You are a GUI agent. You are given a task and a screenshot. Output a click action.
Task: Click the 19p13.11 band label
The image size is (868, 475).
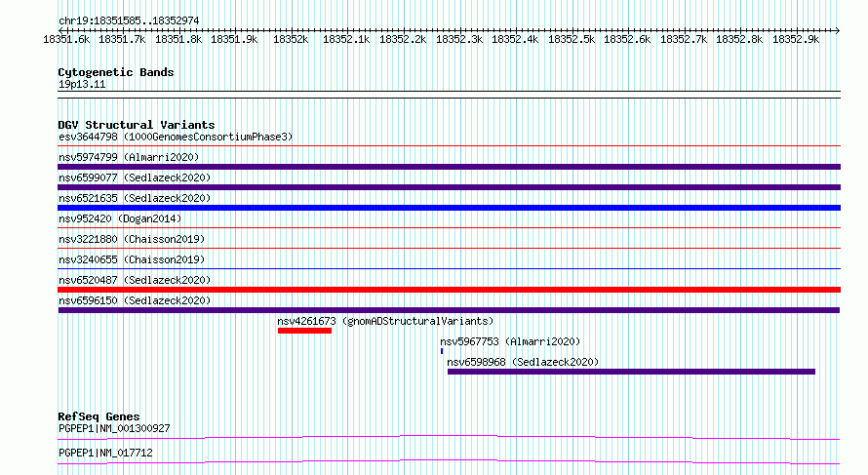[x=82, y=84]
